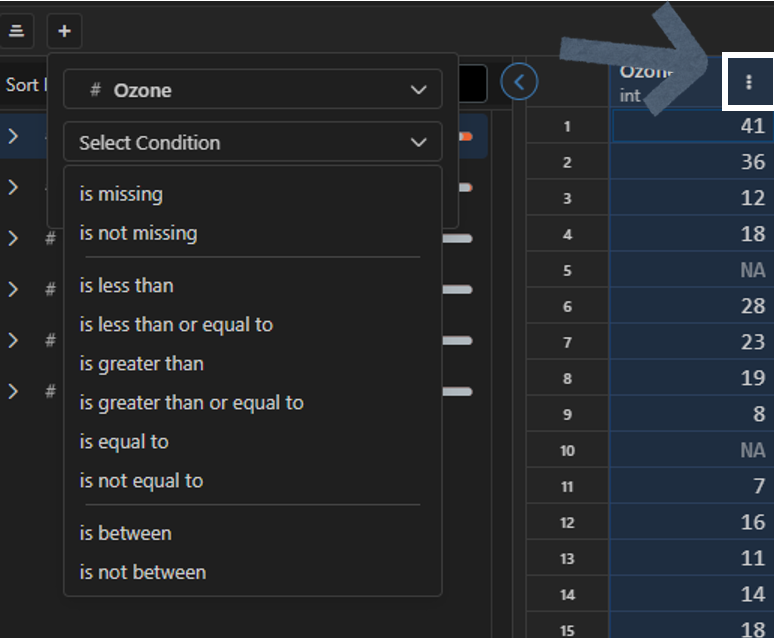This screenshot has width=774, height=638.
Task: Select the "is between" condition
Action: pos(125,533)
